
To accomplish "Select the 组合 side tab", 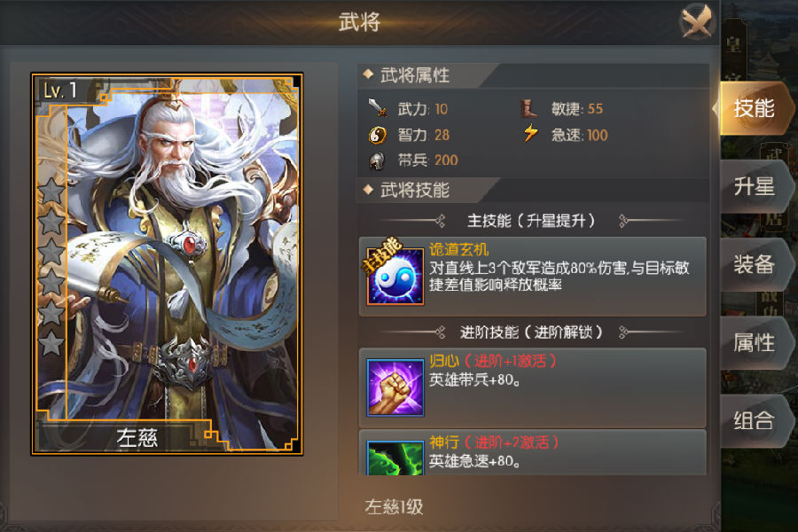I will point(755,421).
